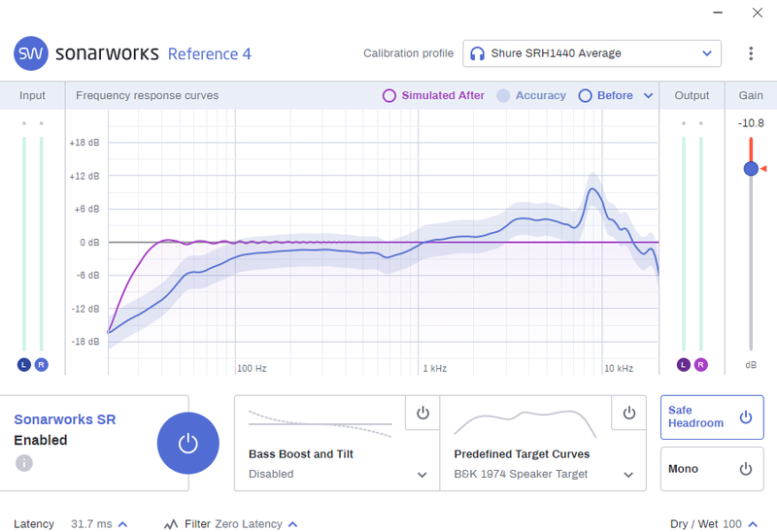Screen dimensions: 777x532
Task: Click the Gain column header
Action: pos(751,95)
